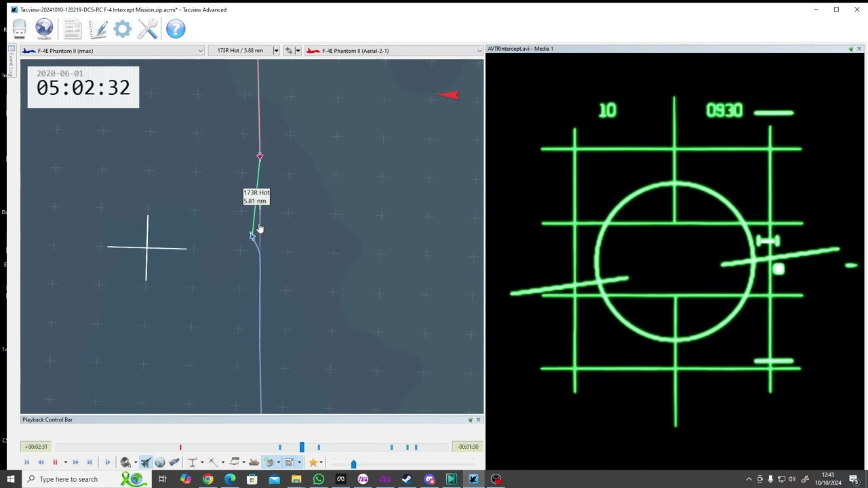Open the wrench and screwdriver tools icon
This screenshot has width=868, height=488.
click(x=148, y=28)
